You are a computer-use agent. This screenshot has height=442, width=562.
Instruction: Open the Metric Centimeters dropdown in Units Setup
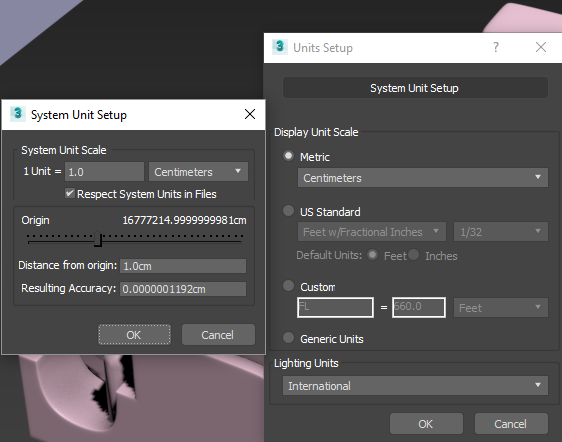tap(423, 178)
